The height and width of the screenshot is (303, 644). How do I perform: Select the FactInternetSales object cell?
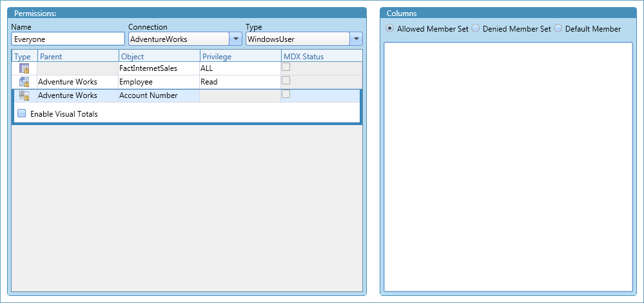159,68
